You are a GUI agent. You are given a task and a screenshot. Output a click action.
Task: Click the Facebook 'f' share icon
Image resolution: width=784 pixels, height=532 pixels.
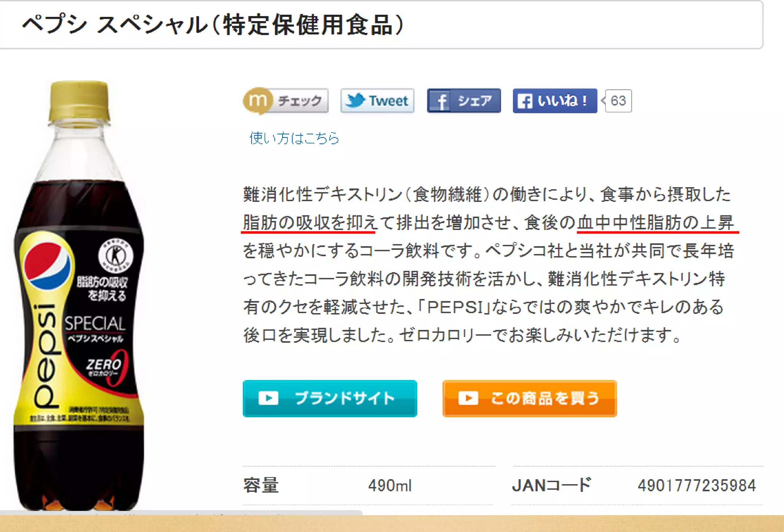click(x=440, y=101)
